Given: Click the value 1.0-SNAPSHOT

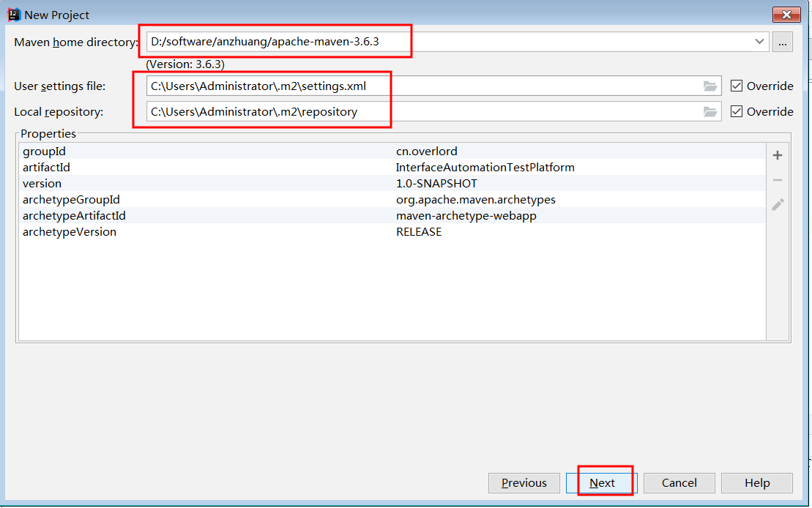Looking at the screenshot, I should coord(436,183).
